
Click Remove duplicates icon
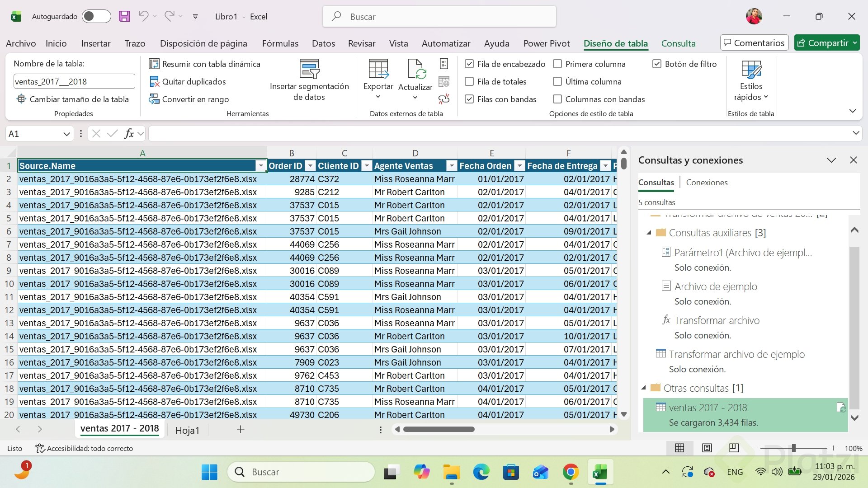coord(154,82)
